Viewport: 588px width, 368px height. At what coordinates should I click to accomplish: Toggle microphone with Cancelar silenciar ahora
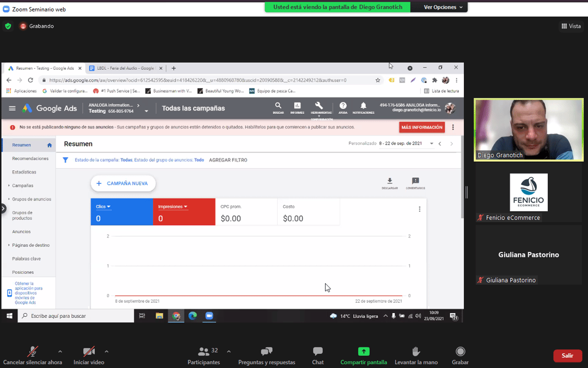(33, 352)
